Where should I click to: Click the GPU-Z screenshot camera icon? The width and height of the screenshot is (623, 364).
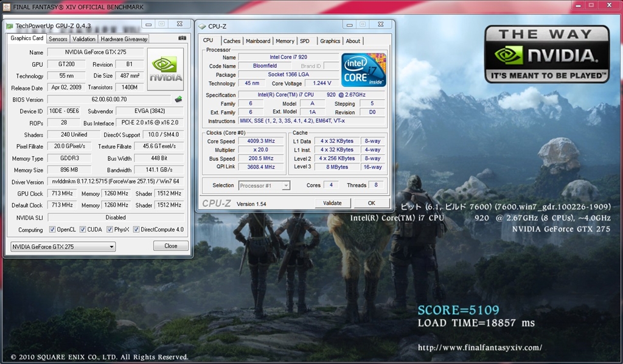coord(182,38)
